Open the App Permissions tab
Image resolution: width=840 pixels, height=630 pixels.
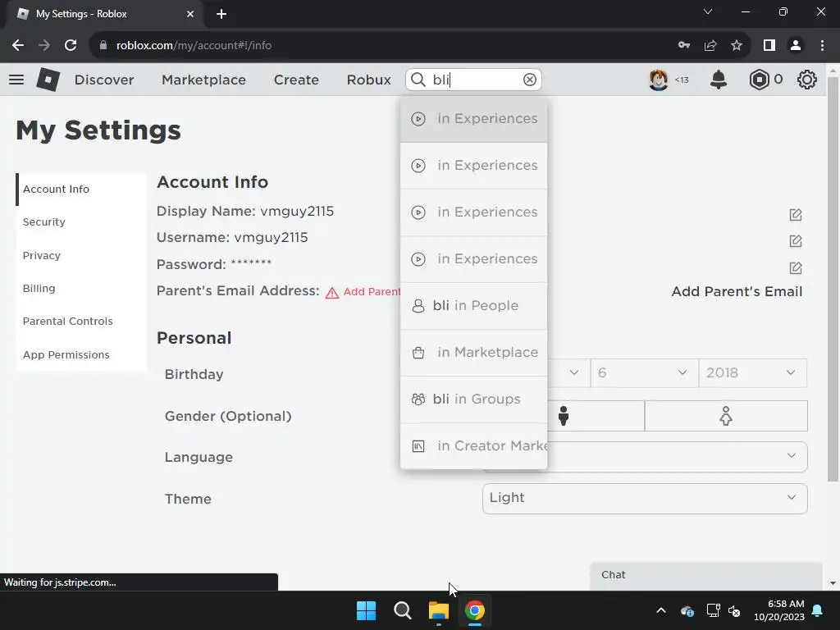pyautogui.click(x=81, y=354)
